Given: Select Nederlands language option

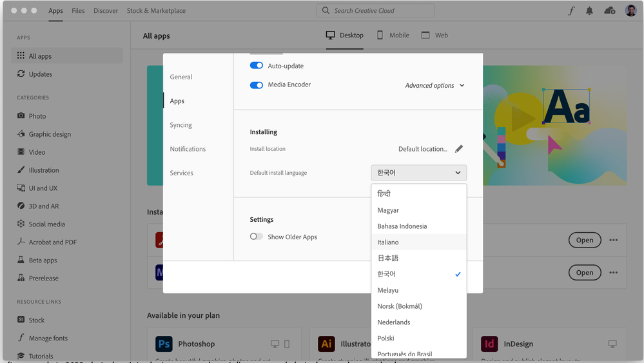Looking at the screenshot, I should pos(419,322).
